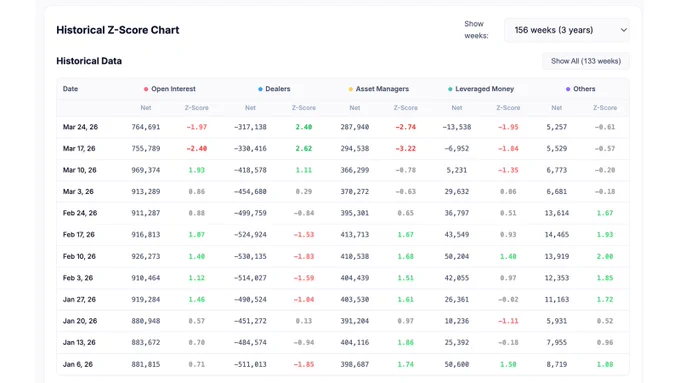Click the Others column header label
Viewport: 680px width, 383px height.
coord(584,89)
